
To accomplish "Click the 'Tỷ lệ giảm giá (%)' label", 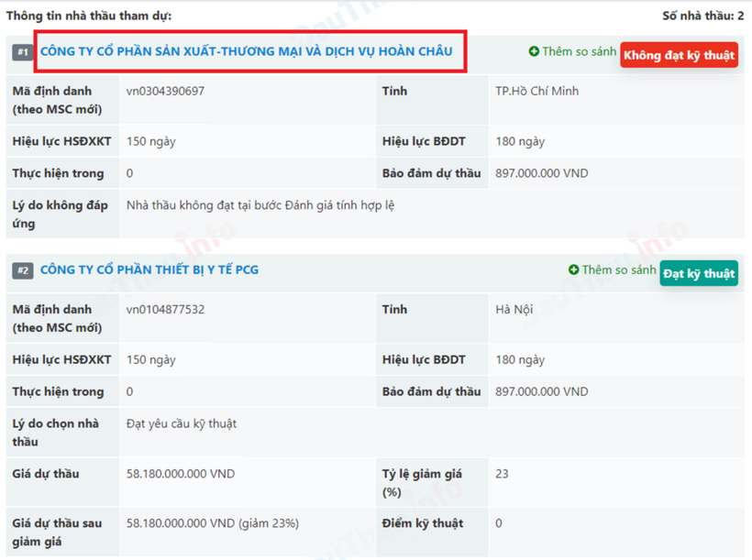I will point(422,483).
